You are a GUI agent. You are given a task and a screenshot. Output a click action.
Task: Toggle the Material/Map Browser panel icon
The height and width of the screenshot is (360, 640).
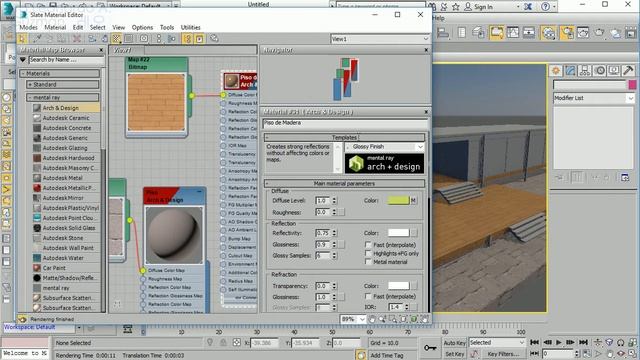pyautogui.click(x=187, y=38)
